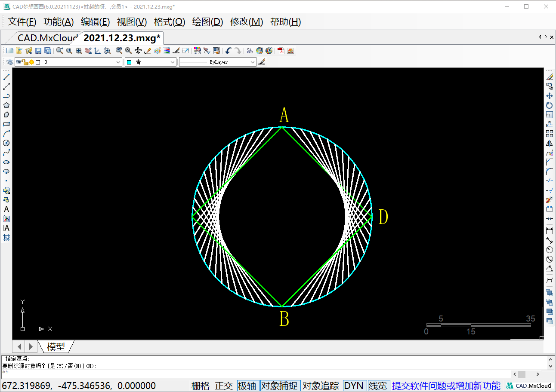
Task: Toggle the 栅格 grid status button
Action: pos(201,386)
